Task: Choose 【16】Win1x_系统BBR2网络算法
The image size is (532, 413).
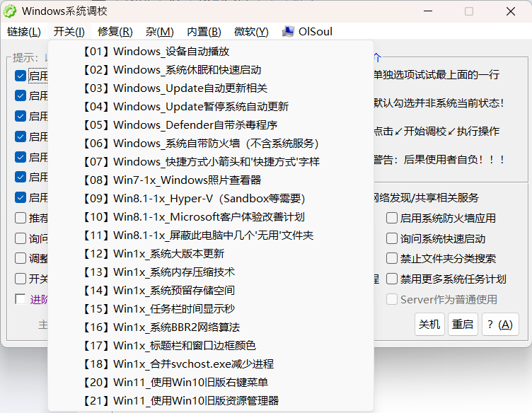Action: (x=211, y=327)
